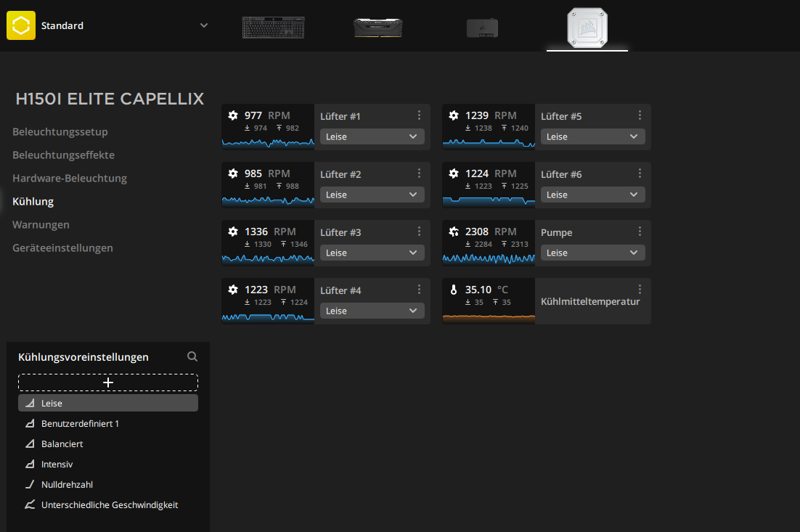Viewport: 800px width, 532px height.
Task: Expand the Pumpe preset dropdown
Action: (x=593, y=253)
